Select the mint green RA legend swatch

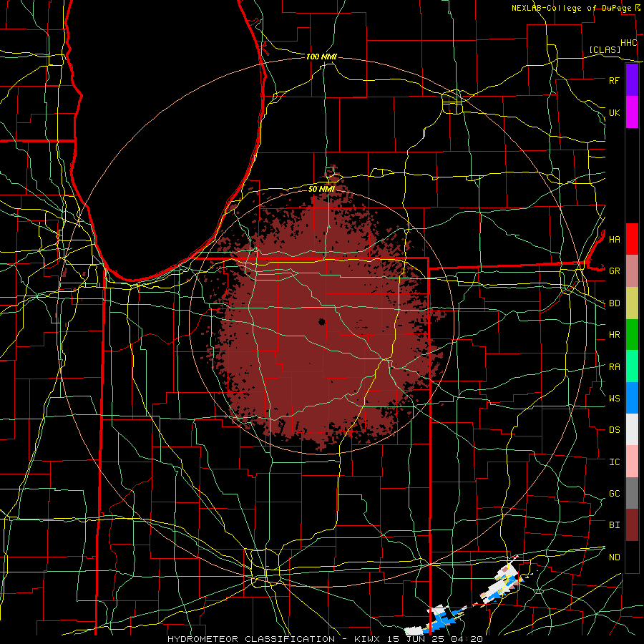pos(632,366)
